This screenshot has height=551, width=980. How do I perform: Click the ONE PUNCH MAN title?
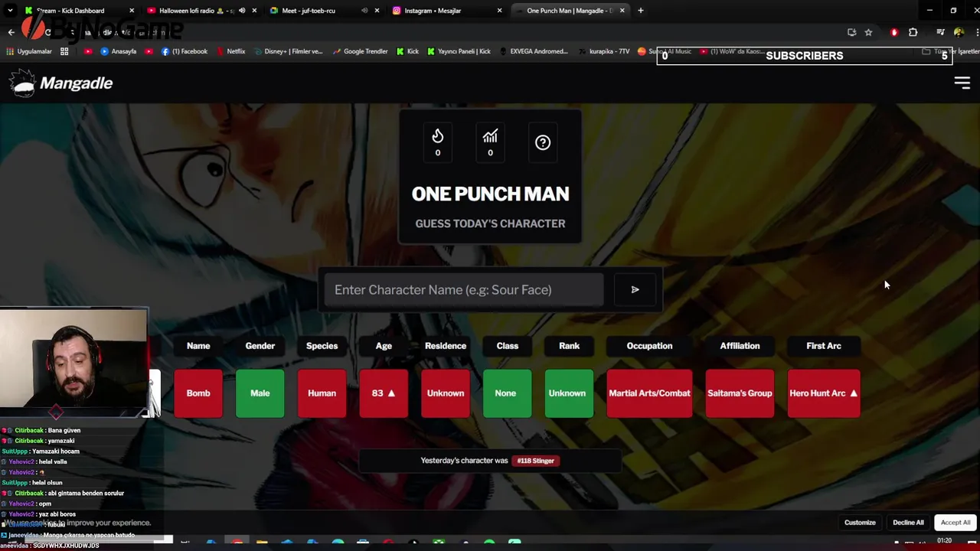[490, 194]
